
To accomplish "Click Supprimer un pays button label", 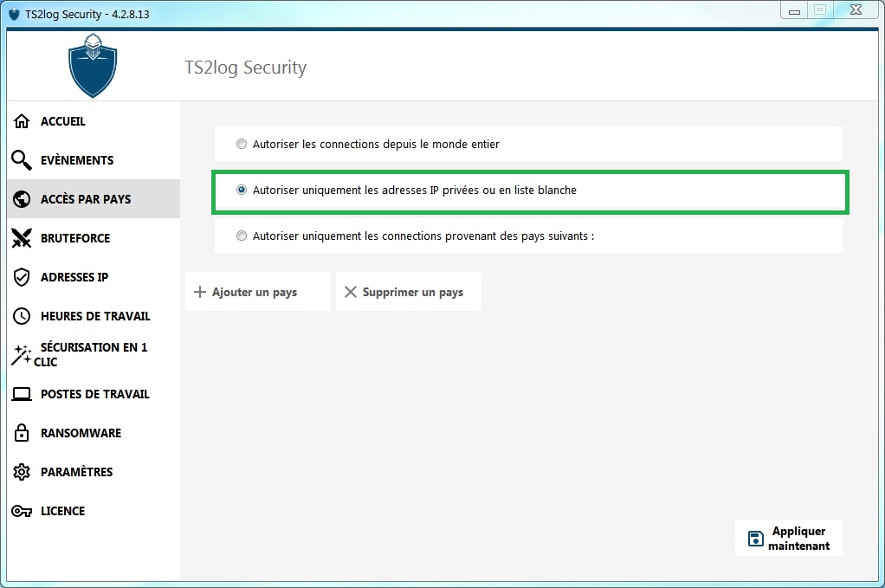I will pyautogui.click(x=412, y=293).
